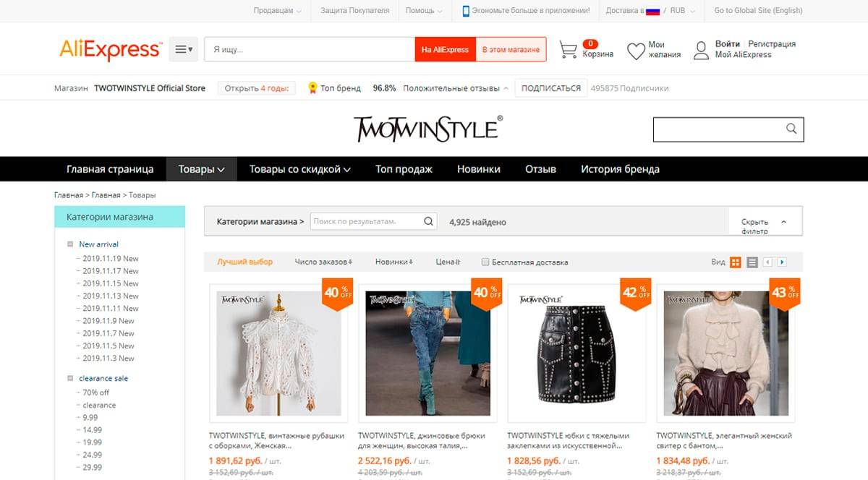Open the Помощь dropdown

[x=425, y=11]
